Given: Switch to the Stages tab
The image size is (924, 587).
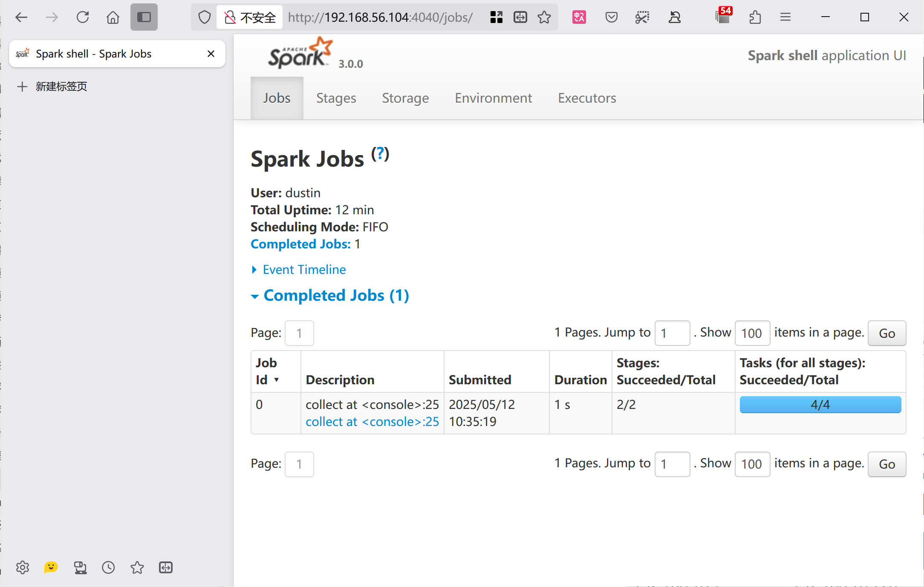Looking at the screenshot, I should [x=336, y=98].
